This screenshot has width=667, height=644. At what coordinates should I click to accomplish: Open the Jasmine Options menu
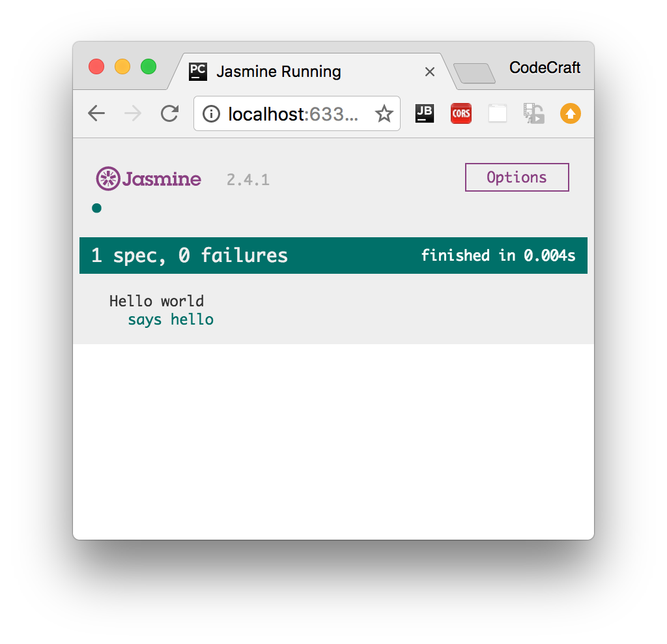point(517,177)
